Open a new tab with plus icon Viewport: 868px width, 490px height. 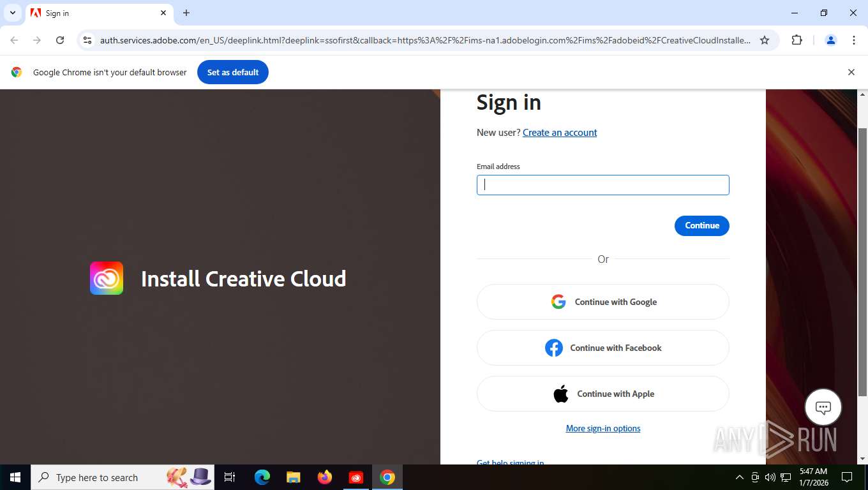click(x=186, y=13)
